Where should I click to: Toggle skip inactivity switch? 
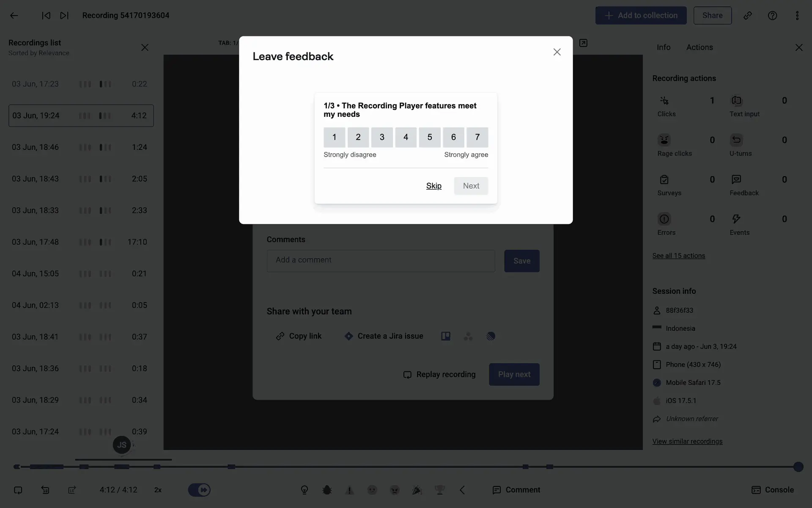pos(199,490)
